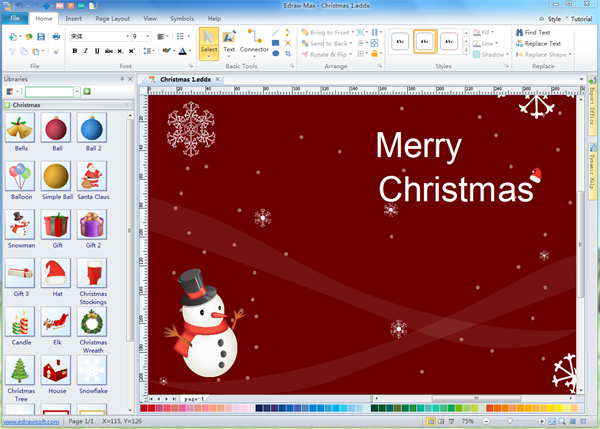Click the Save disk icon
600x429 pixels.
click(41, 37)
